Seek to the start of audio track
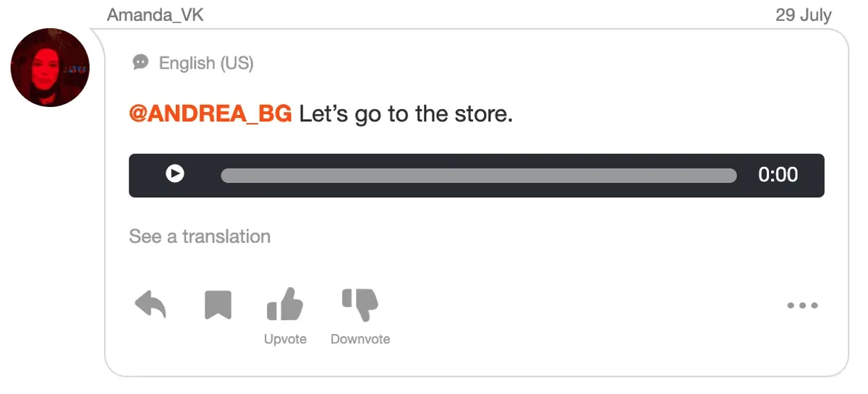 (224, 175)
